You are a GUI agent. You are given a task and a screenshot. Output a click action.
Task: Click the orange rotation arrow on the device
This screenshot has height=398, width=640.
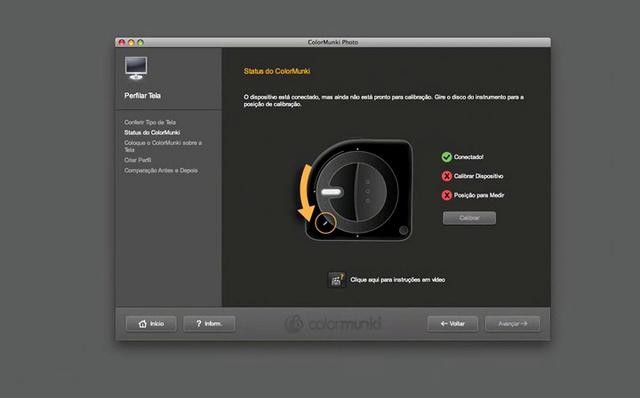306,191
